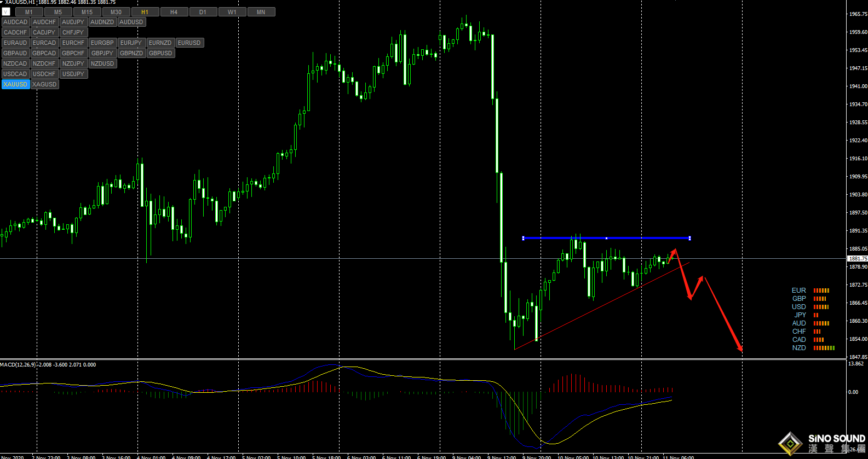Switch to the GBPJPY pair

point(102,53)
